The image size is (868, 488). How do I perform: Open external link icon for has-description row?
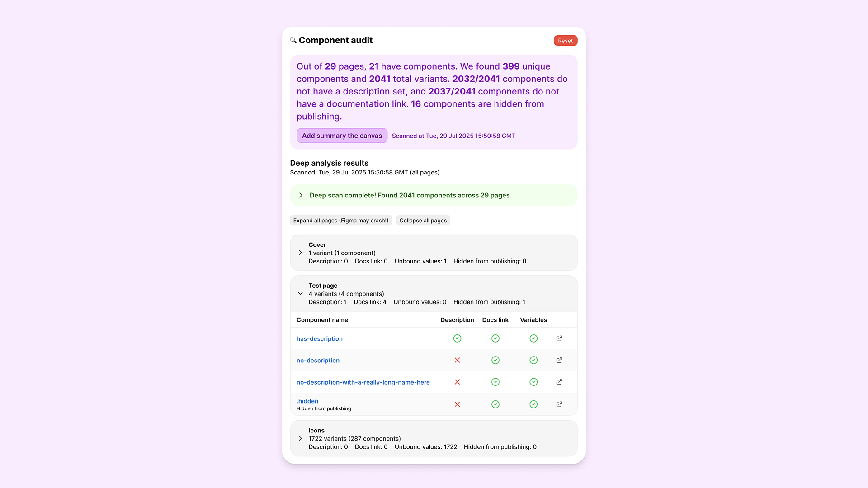pyautogui.click(x=559, y=338)
